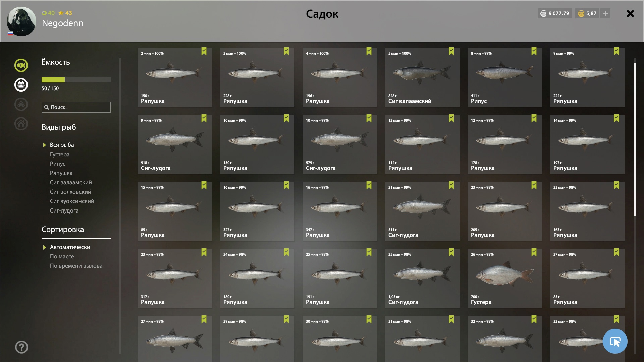Click the gold coins balance icon
Image resolution: width=644 pixels, height=362 pixels.
(x=581, y=13)
